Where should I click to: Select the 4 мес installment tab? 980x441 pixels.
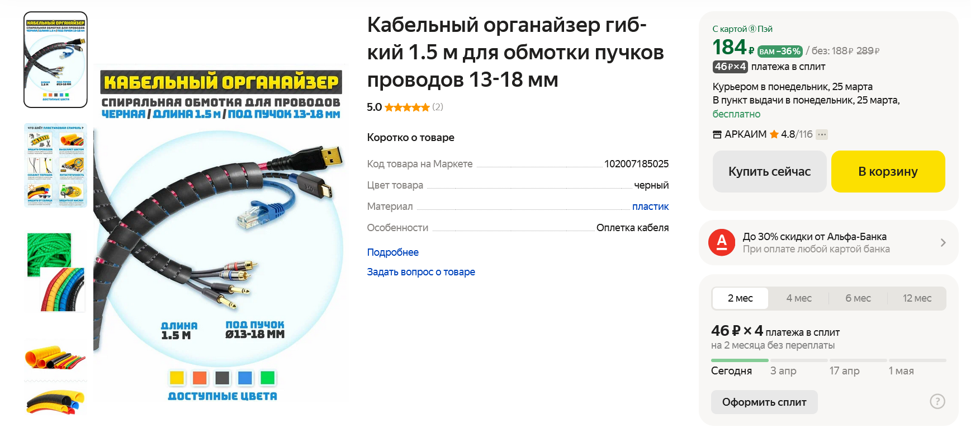click(799, 298)
